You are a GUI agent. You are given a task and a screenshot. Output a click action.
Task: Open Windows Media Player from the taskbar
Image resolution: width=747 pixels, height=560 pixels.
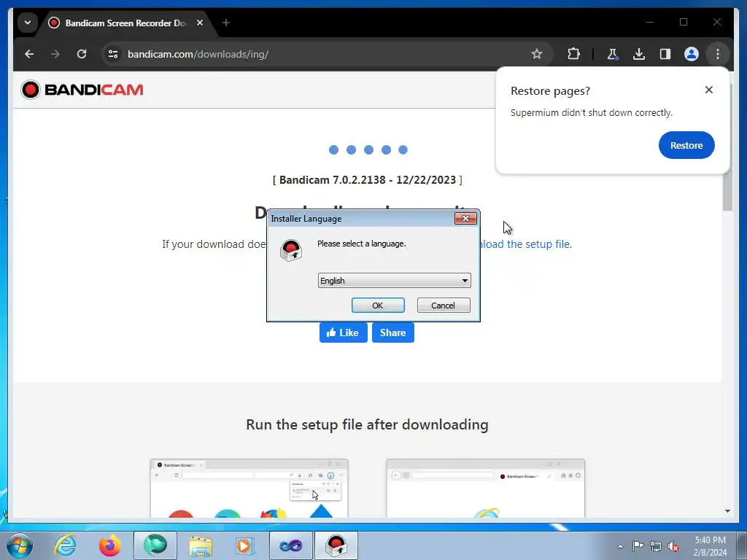click(245, 545)
